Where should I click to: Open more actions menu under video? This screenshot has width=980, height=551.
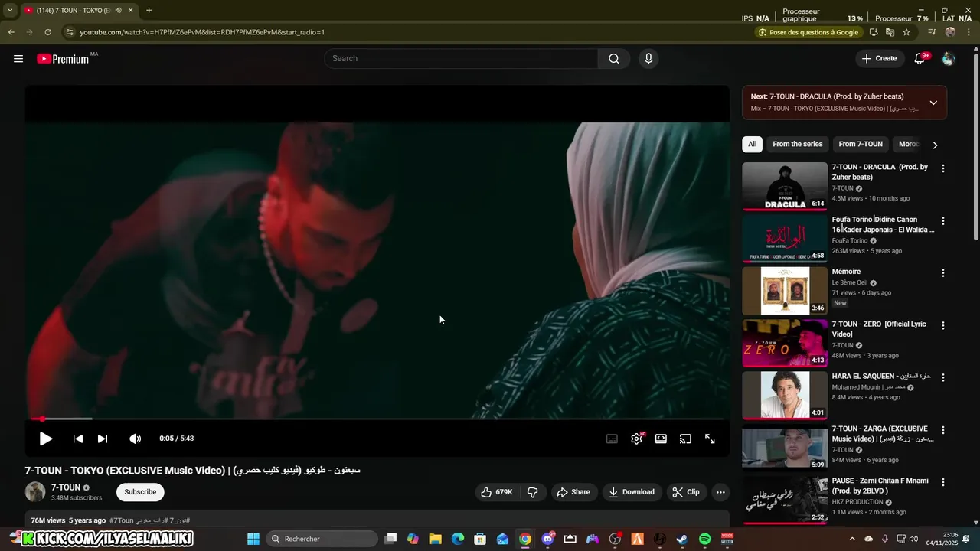720,492
